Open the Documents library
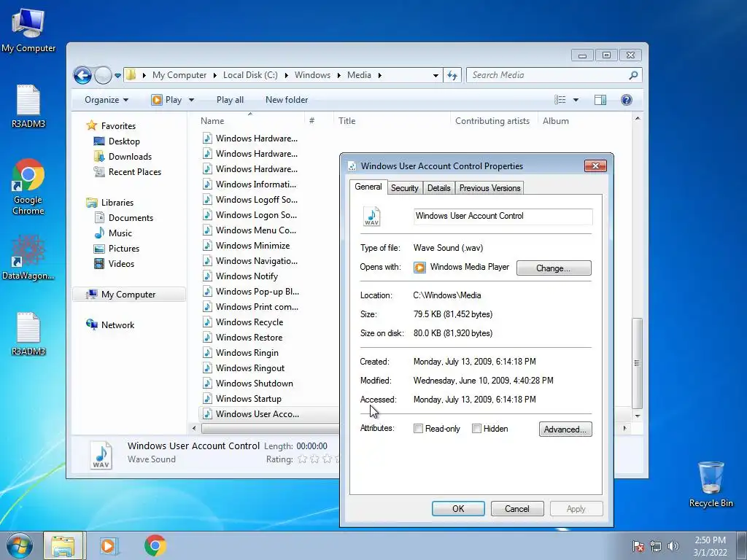The height and width of the screenshot is (560, 747). pos(131,218)
